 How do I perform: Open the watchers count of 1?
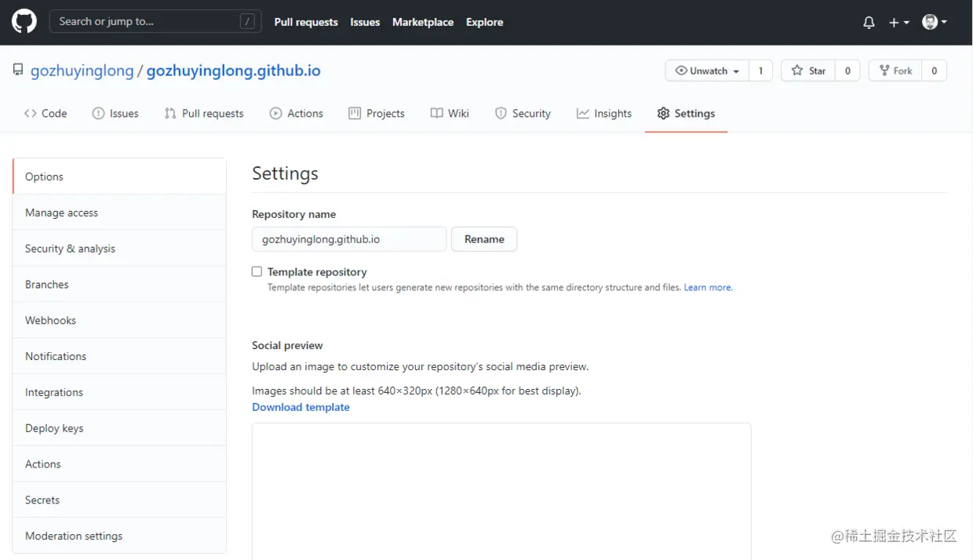[x=760, y=71]
